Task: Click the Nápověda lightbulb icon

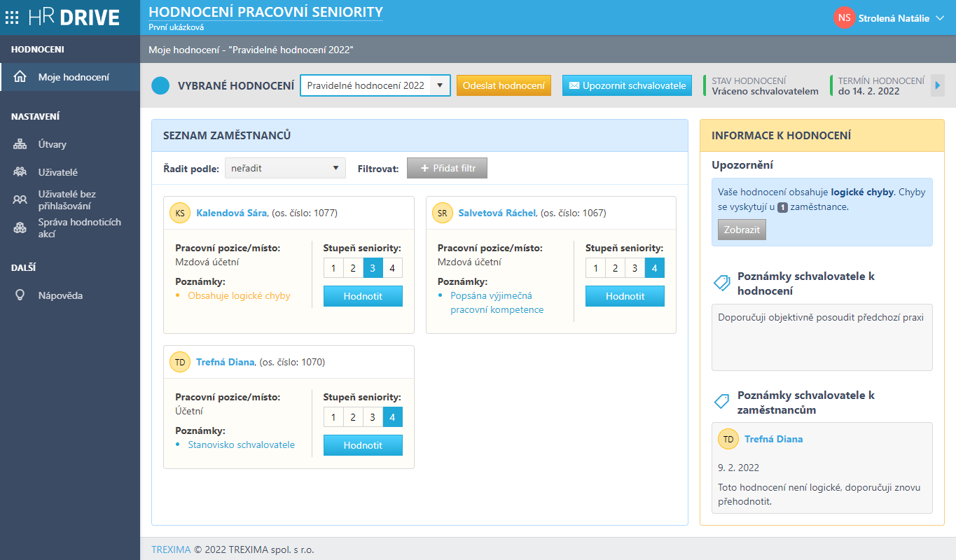Action: pyautogui.click(x=20, y=295)
